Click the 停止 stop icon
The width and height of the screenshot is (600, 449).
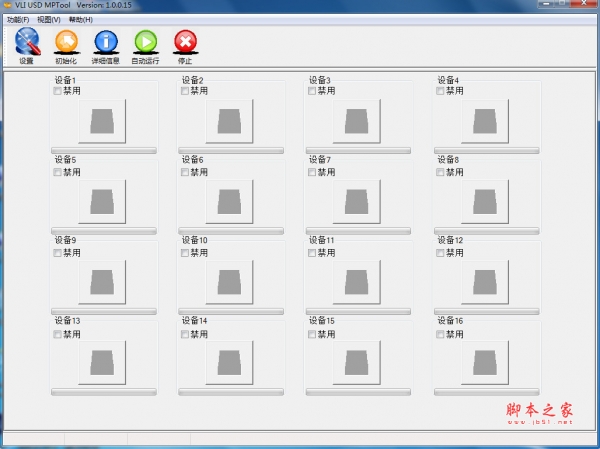(185, 46)
